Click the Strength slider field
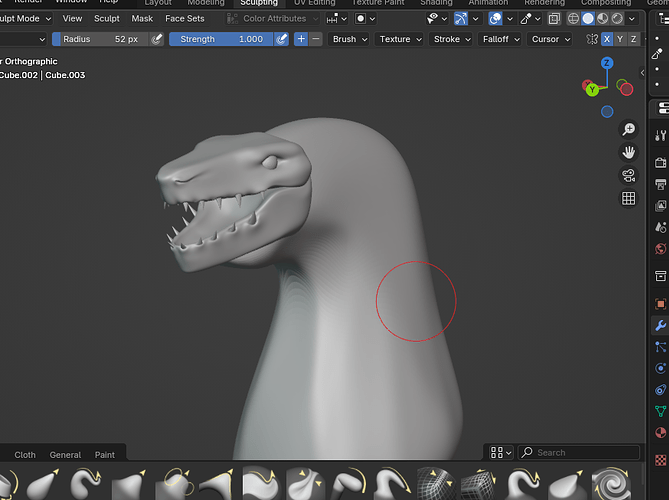This screenshot has height=500, width=669. pos(221,39)
